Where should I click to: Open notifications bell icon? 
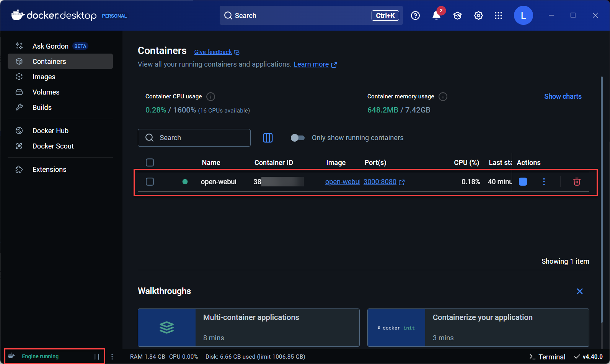click(x=436, y=15)
